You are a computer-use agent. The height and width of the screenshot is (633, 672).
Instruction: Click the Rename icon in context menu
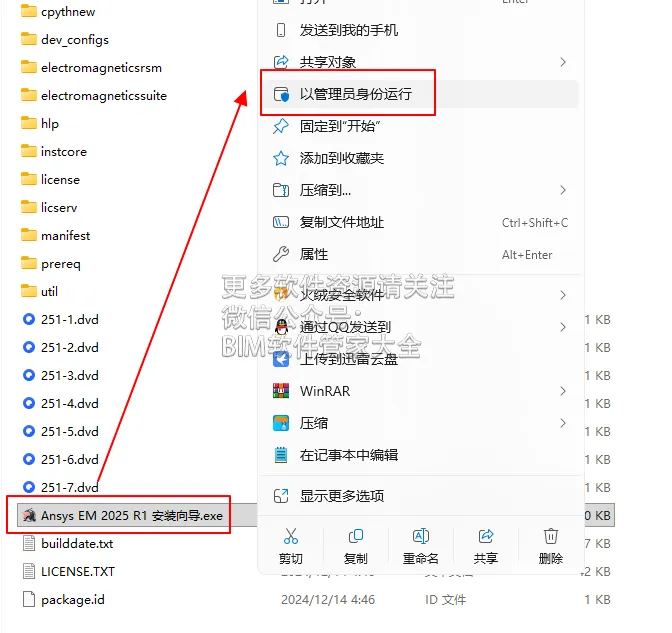tap(421, 536)
